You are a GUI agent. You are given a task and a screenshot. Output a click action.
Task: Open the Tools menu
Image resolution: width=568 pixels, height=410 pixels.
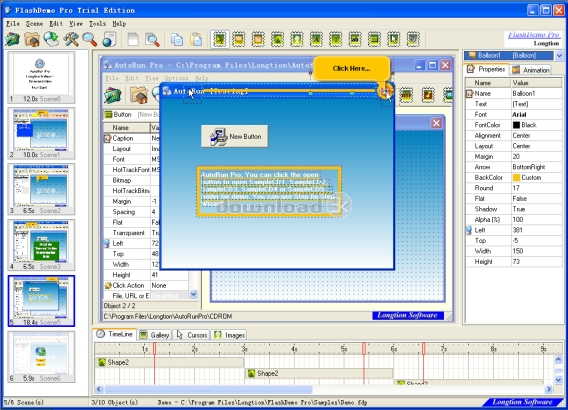[97, 24]
